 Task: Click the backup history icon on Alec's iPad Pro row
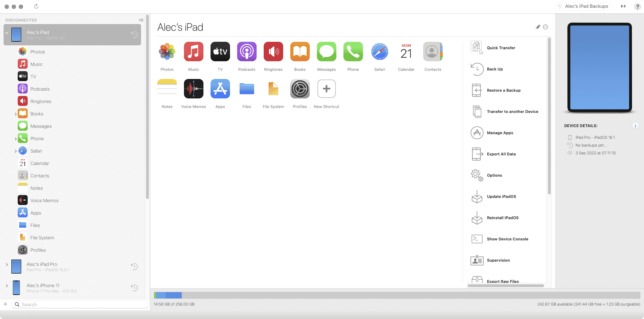click(134, 267)
